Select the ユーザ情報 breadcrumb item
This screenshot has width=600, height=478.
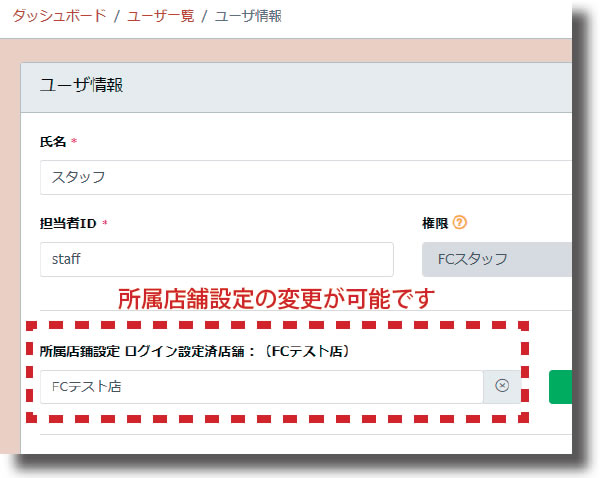247,16
